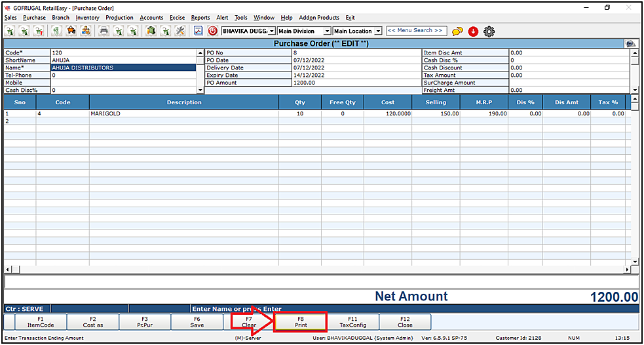The image size is (644, 345).
Task: Open the Tools menu
Action: point(241,18)
